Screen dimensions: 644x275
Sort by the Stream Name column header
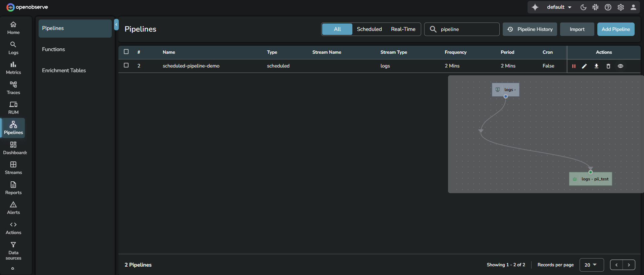click(327, 52)
